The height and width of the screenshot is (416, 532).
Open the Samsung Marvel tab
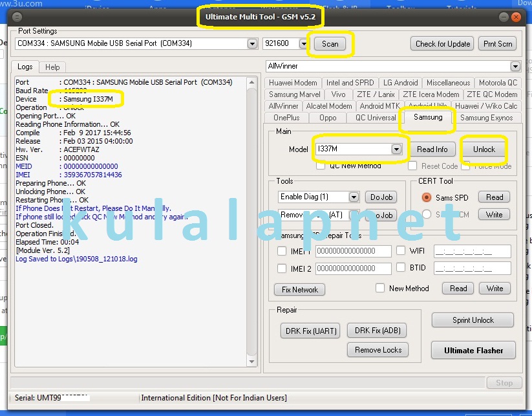pyautogui.click(x=295, y=94)
